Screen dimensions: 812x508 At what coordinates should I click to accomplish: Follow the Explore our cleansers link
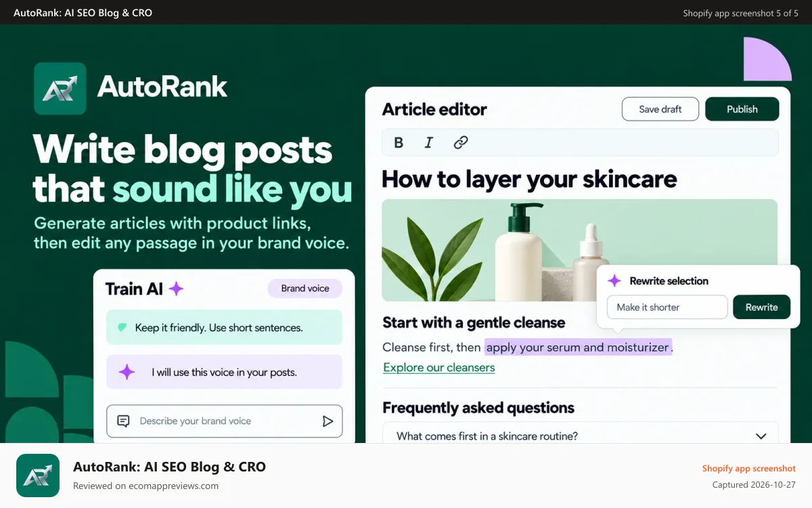click(438, 367)
